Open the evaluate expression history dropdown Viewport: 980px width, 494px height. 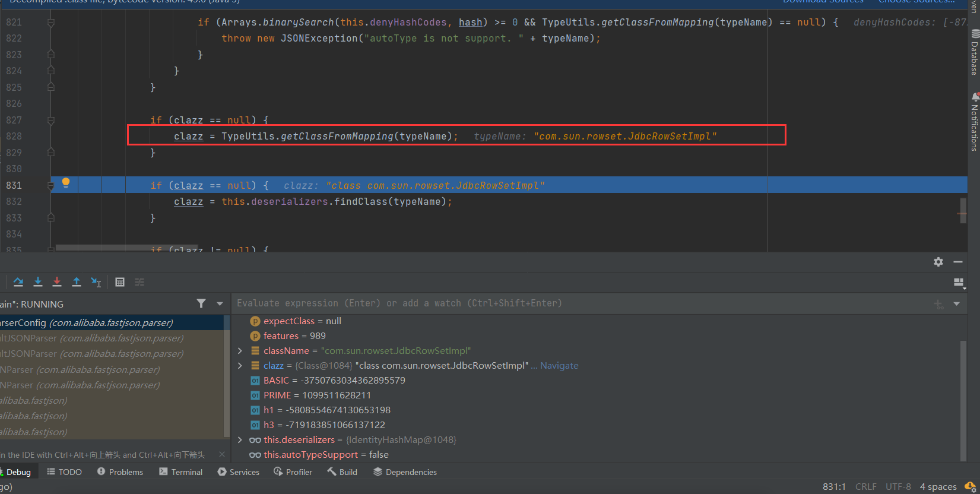(956, 303)
